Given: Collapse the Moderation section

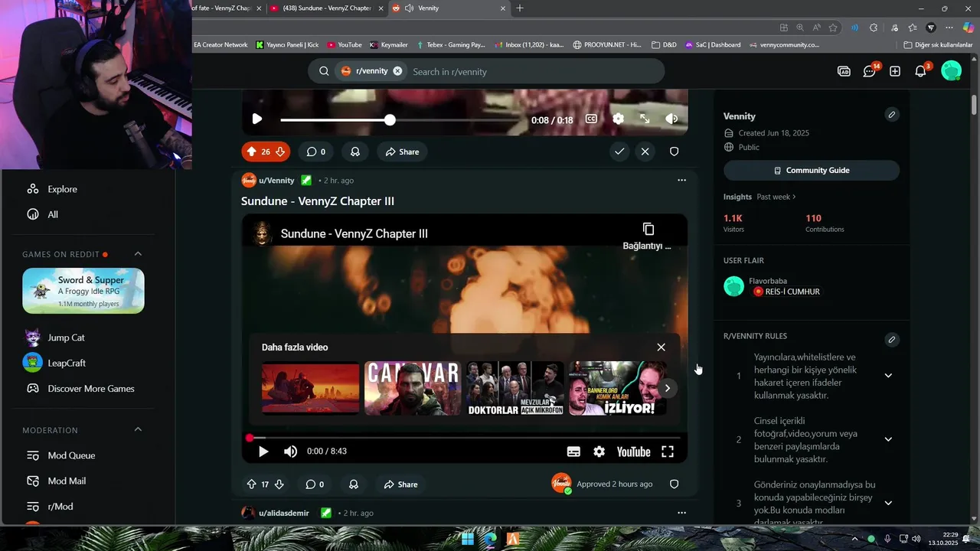Looking at the screenshot, I should point(138,429).
